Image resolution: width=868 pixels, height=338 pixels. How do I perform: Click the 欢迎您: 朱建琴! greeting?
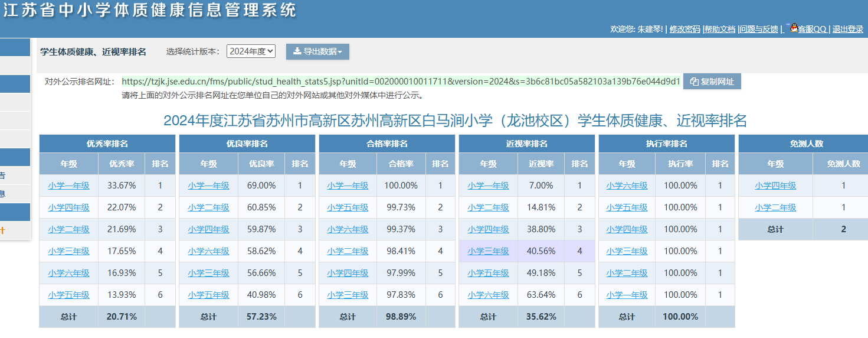pyautogui.click(x=637, y=29)
